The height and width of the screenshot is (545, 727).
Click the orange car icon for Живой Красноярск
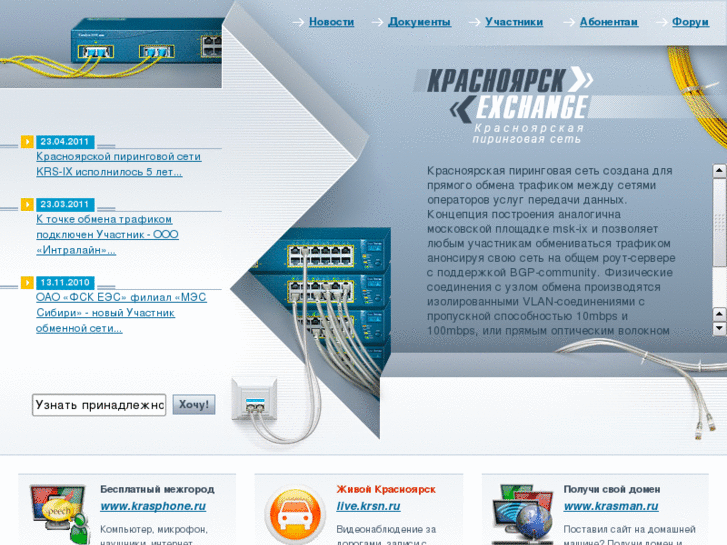coord(295,514)
